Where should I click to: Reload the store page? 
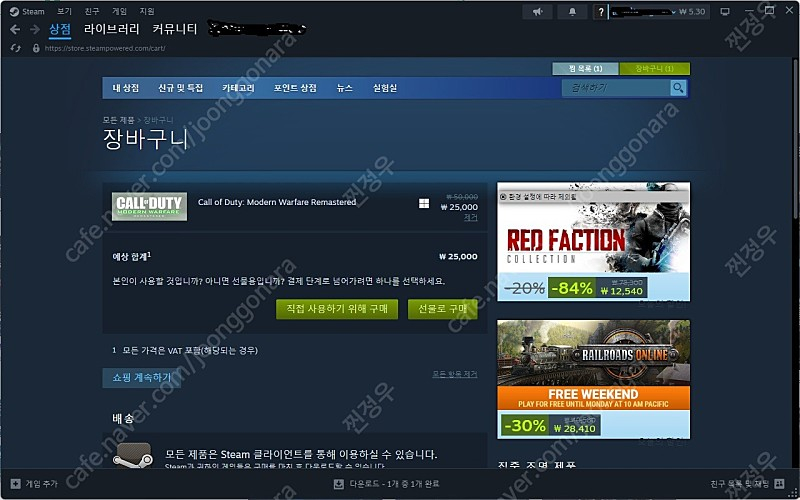[x=15, y=48]
